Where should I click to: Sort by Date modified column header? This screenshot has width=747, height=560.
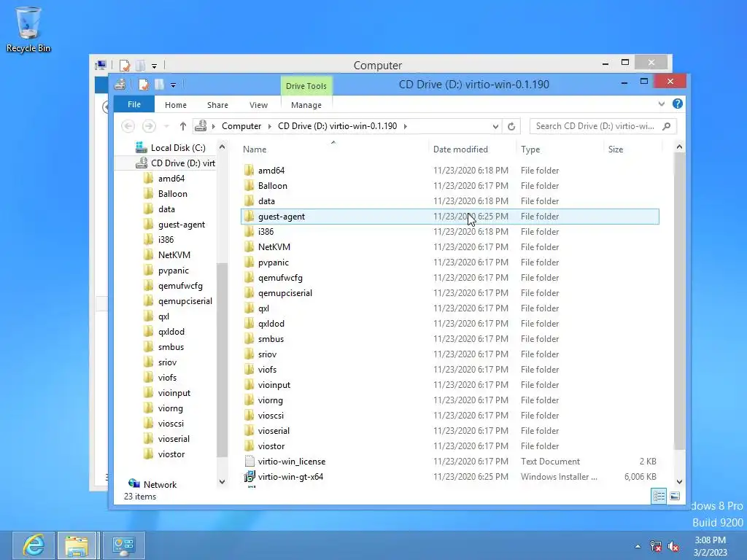pyautogui.click(x=461, y=149)
